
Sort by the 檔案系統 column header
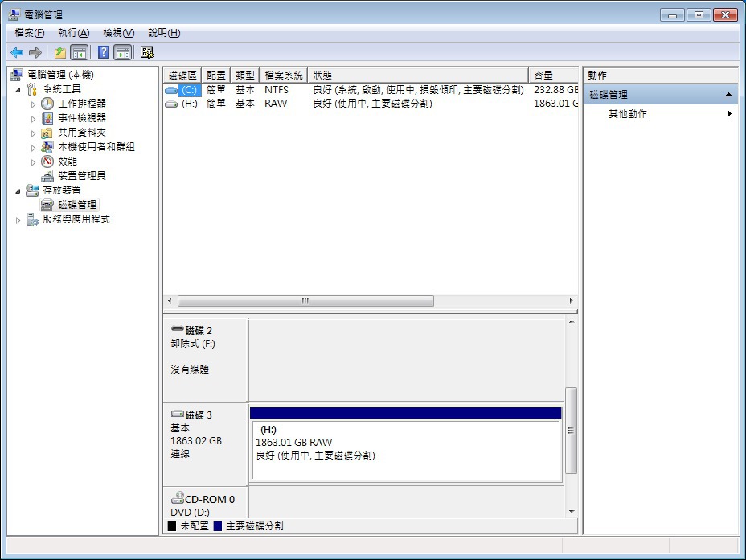pos(284,75)
